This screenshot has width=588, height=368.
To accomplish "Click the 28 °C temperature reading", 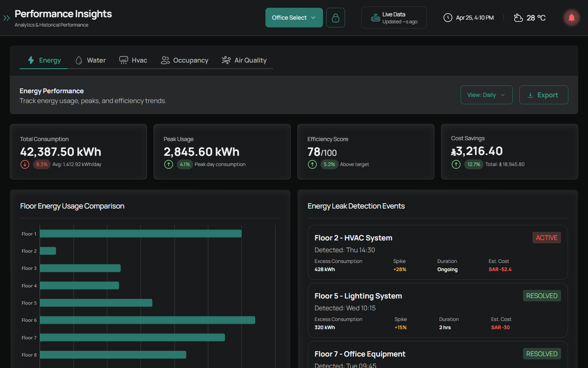I will click(x=536, y=18).
